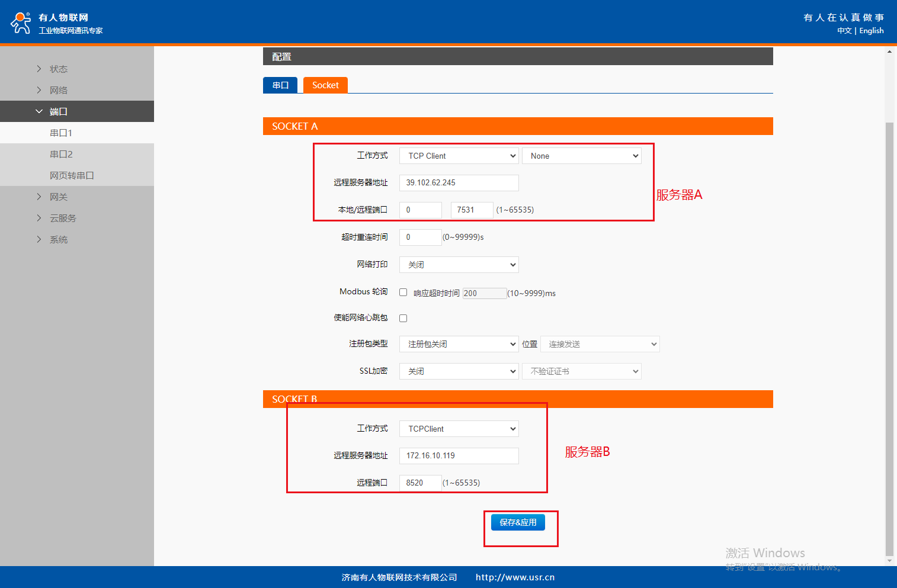The width and height of the screenshot is (897, 588).
Task: Open the 串口2 sidebar item
Action: [61, 154]
